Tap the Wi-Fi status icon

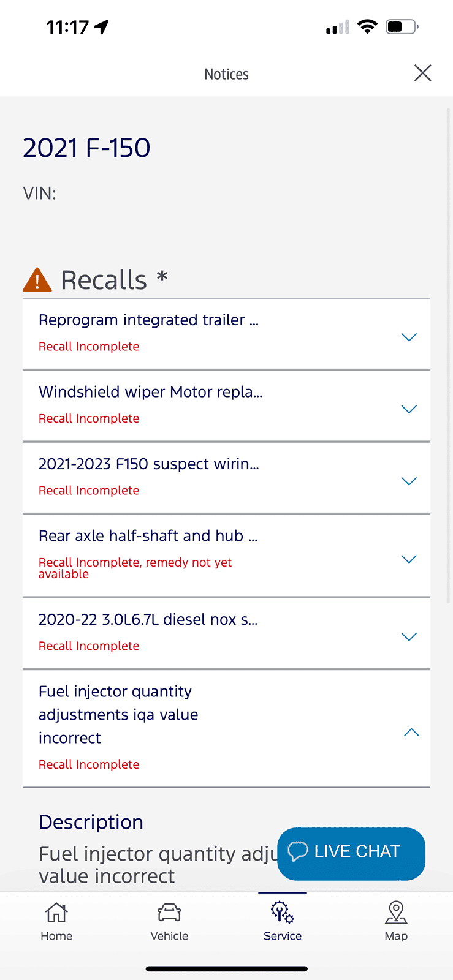point(367,26)
